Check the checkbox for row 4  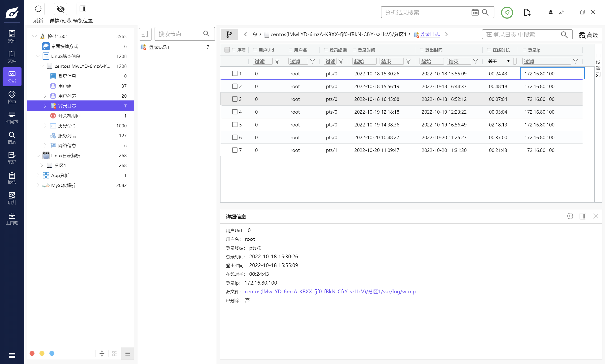[x=235, y=112]
